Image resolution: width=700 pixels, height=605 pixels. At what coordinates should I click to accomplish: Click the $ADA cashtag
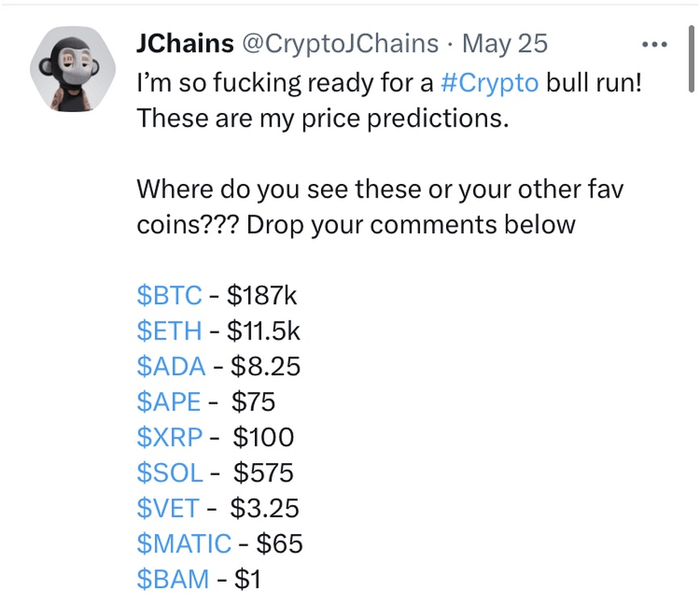(x=171, y=366)
